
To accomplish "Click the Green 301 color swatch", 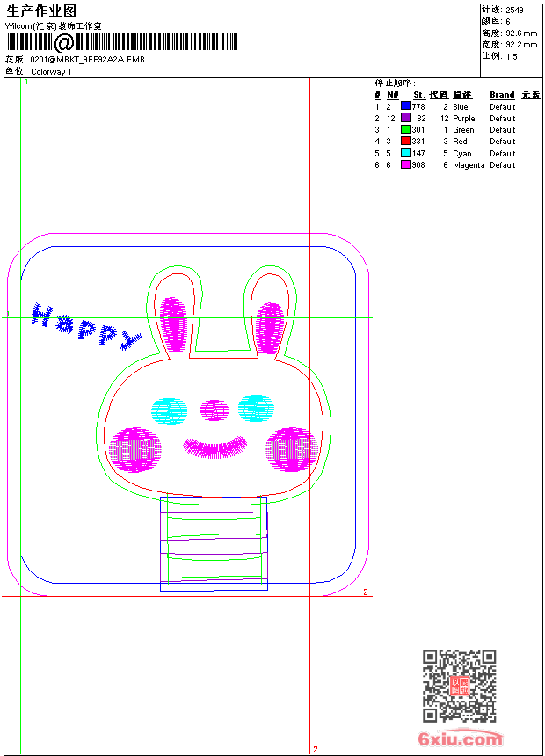I will (x=405, y=129).
